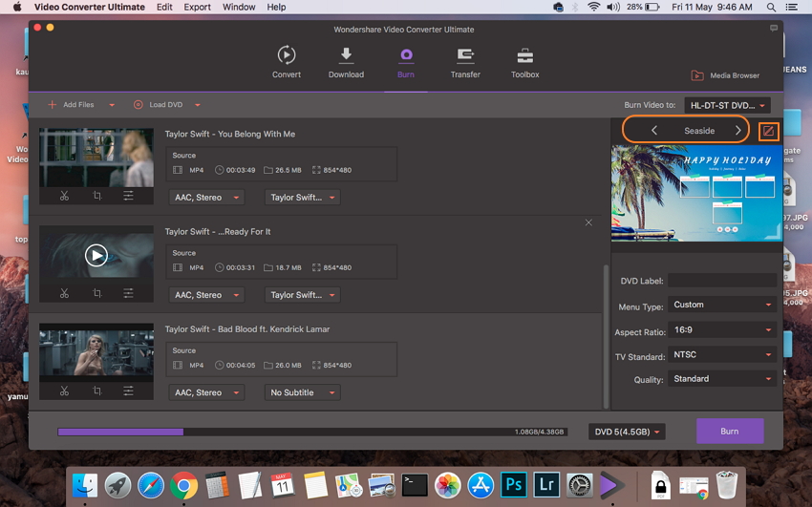Click edit template icon beside Seaside
Image resolution: width=812 pixels, height=507 pixels.
[x=768, y=131]
